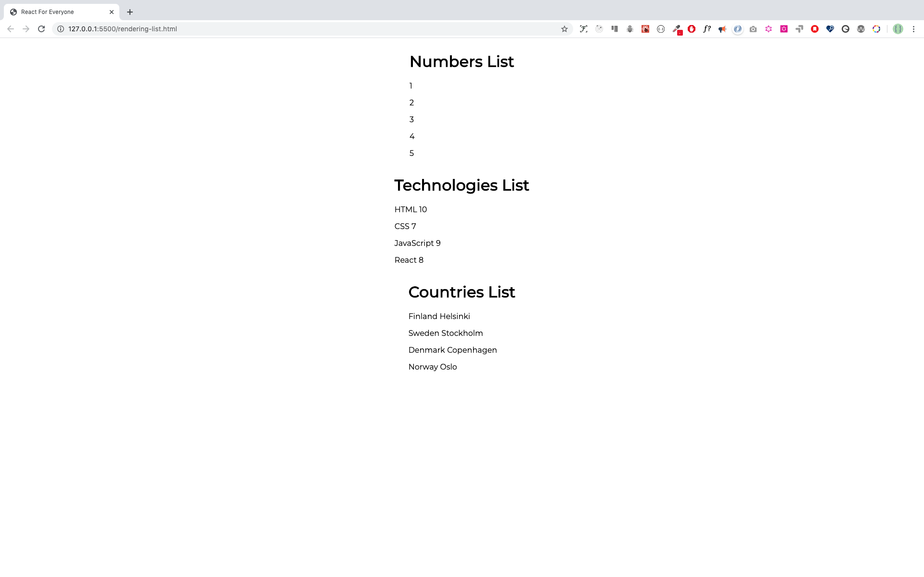Open the grey angled-corner shapes extension

coord(799,29)
